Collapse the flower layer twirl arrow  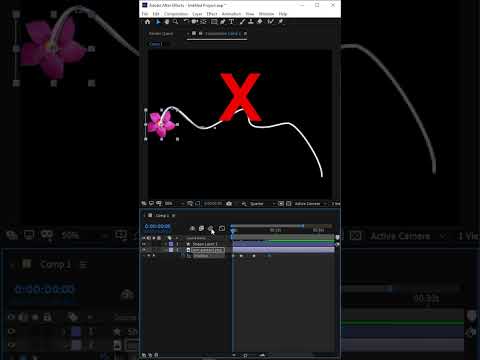point(166,250)
